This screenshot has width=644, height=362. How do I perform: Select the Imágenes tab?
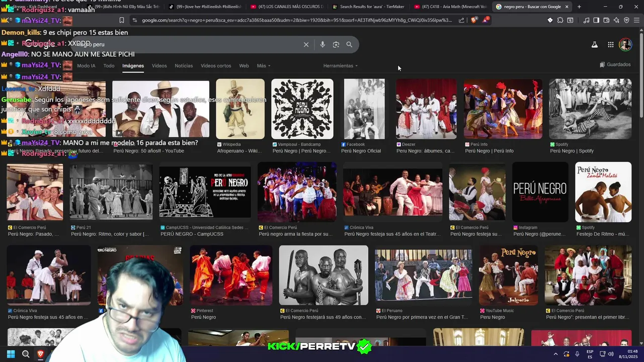[x=133, y=66]
